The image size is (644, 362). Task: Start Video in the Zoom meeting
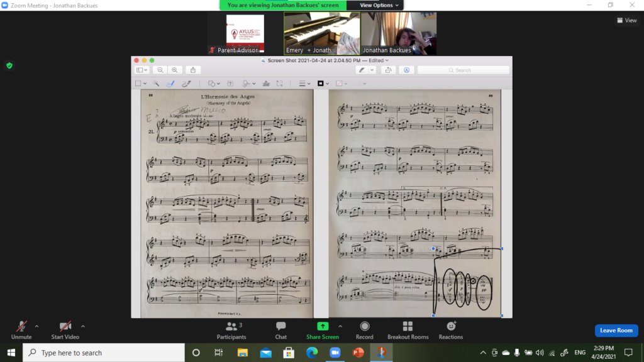[65, 331]
